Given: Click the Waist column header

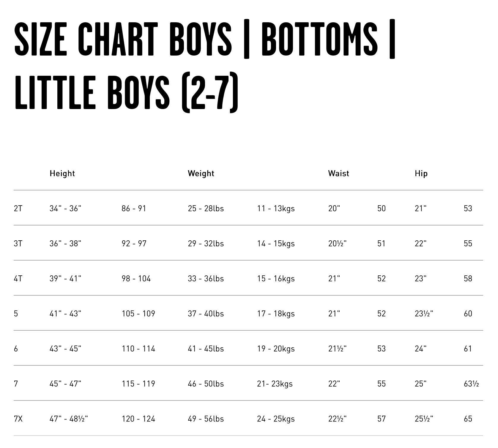Looking at the screenshot, I should click(x=338, y=173).
